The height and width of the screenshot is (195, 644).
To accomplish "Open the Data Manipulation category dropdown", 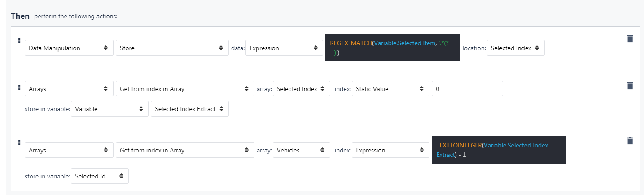I will point(69,48).
